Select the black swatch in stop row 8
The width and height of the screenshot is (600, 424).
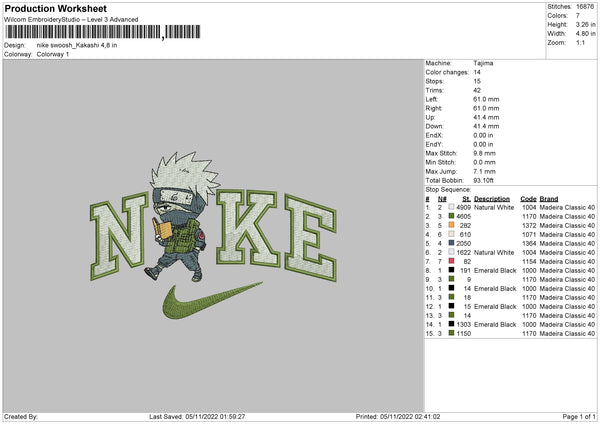click(452, 270)
